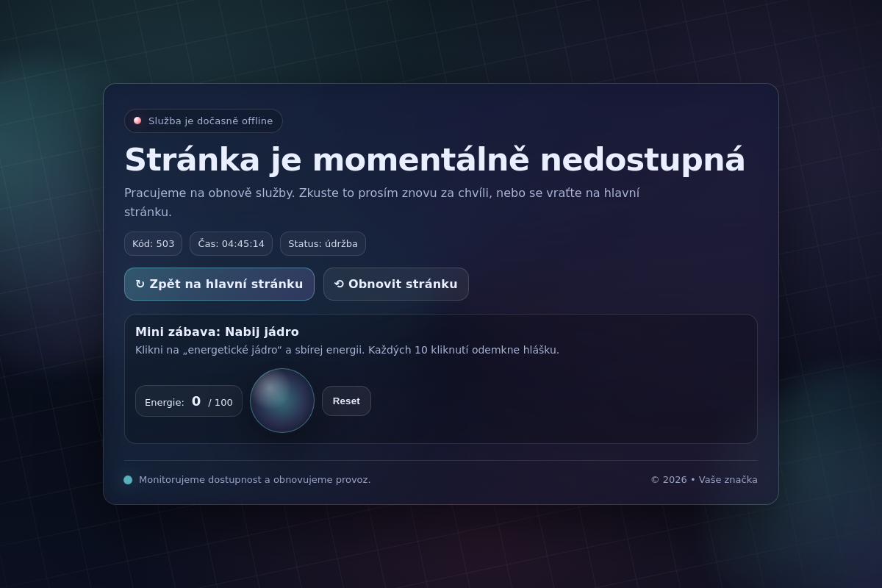Image resolution: width=882 pixels, height=588 pixels.
Task: Reset the energy counter with the Reset button
Action: click(x=346, y=401)
